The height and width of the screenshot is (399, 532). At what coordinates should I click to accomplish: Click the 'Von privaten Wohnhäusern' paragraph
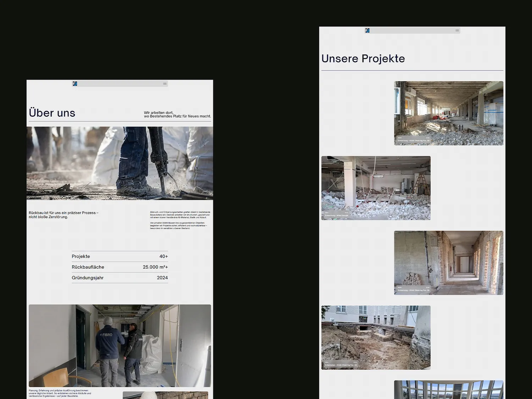(178, 226)
